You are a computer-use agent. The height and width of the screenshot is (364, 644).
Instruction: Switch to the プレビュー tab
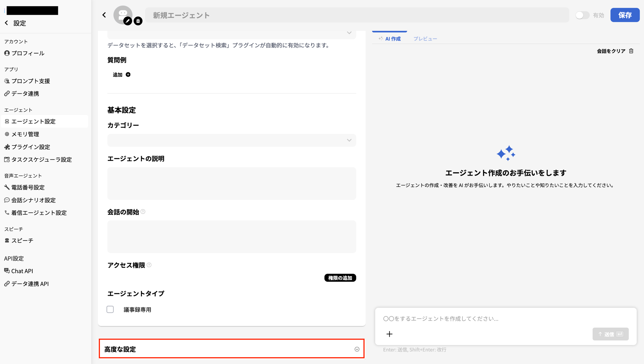click(x=425, y=39)
